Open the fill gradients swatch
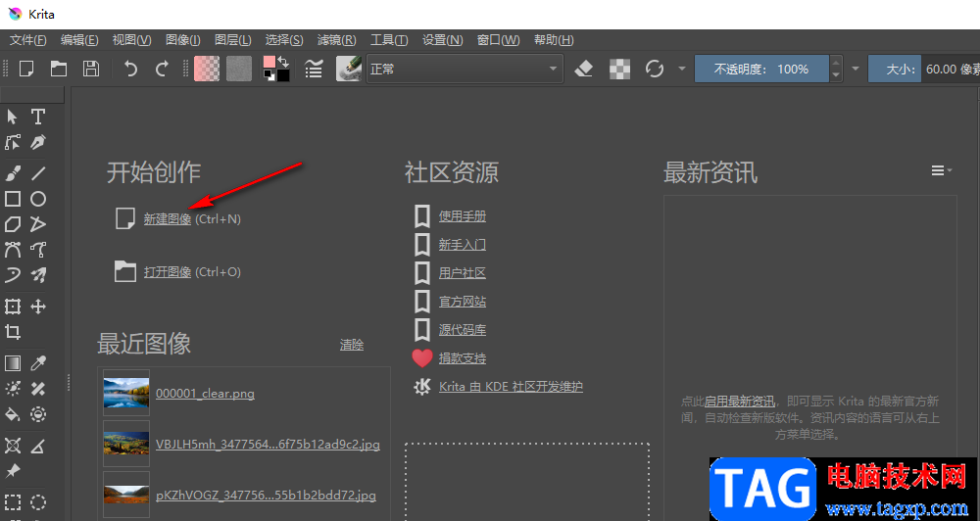Screen dimensions: 980x521 pos(207,69)
